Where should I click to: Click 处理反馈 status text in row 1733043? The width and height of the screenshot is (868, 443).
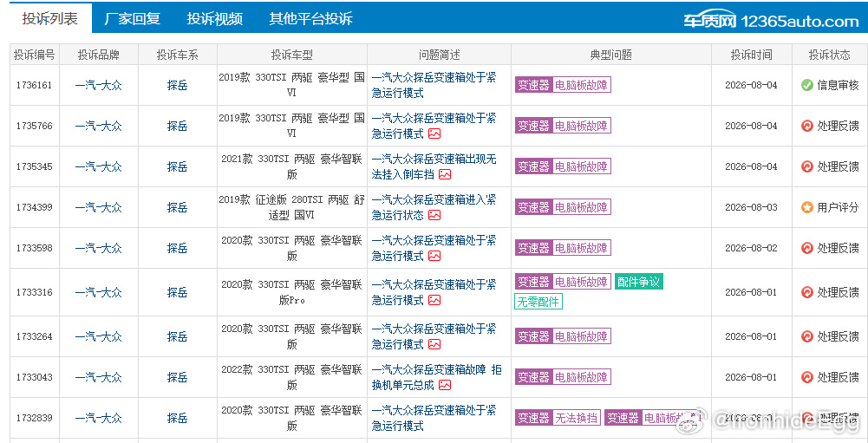[839, 377]
